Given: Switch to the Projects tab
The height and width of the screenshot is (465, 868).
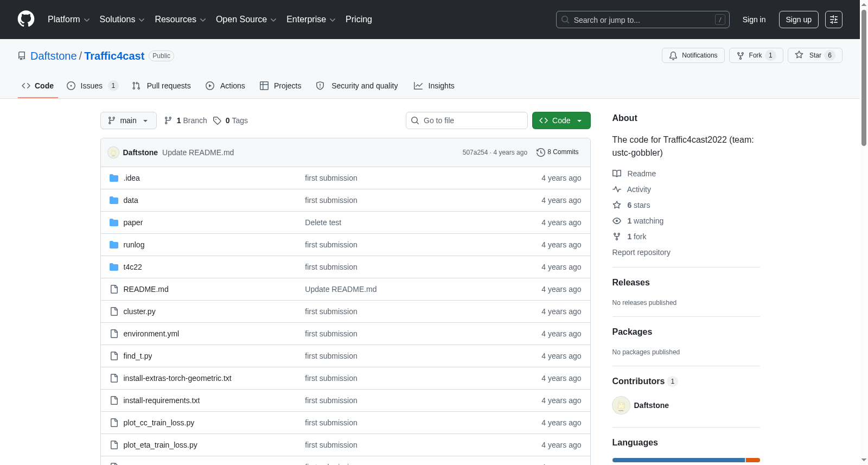Looking at the screenshot, I should (x=280, y=86).
